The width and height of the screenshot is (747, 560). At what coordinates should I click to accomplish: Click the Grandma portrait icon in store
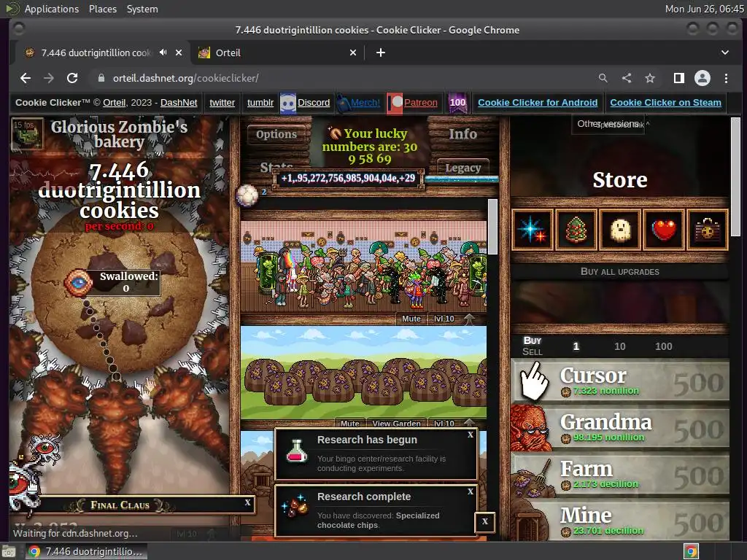tap(532, 428)
